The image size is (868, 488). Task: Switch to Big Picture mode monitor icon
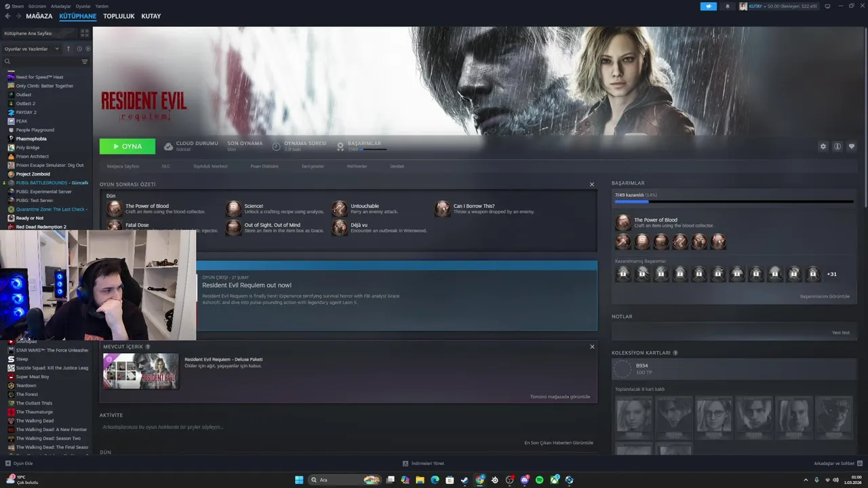tap(827, 6)
